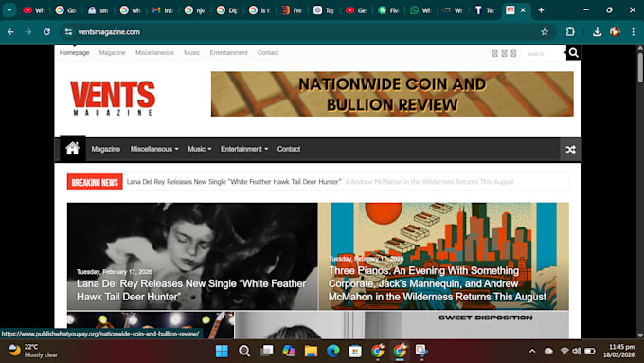
Task: View site information icon in address bar
Action: (68, 31)
